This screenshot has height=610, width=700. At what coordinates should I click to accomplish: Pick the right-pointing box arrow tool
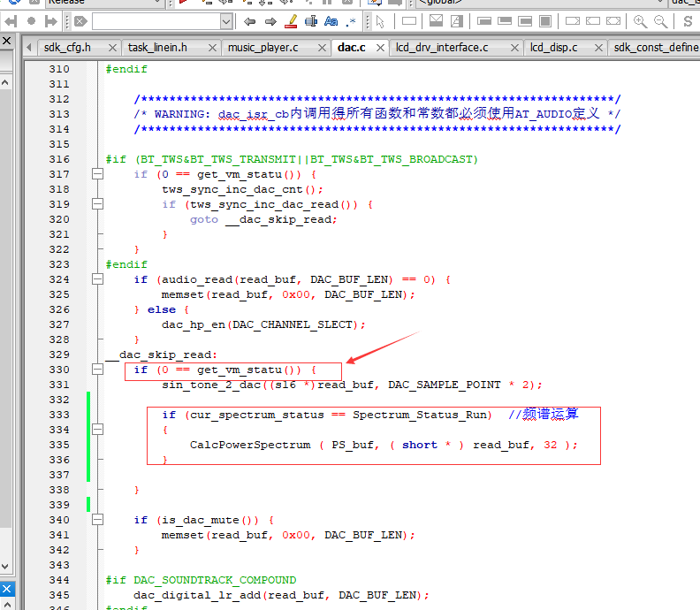[x=573, y=21]
